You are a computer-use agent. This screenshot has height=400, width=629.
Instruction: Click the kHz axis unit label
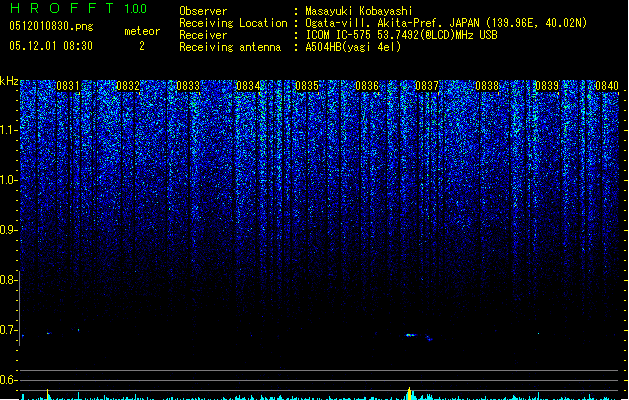click(x=9, y=81)
